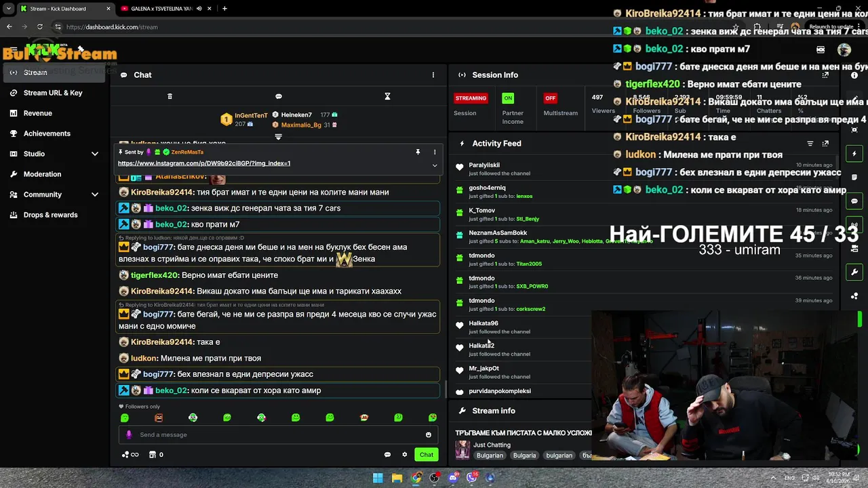Click the lightning bolt icon in right rail
Screen dimensions: 868x488
[x=854, y=153]
